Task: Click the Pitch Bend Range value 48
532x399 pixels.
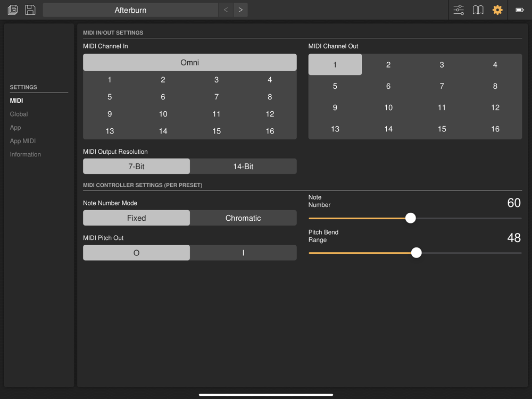Action: tap(514, 238)
